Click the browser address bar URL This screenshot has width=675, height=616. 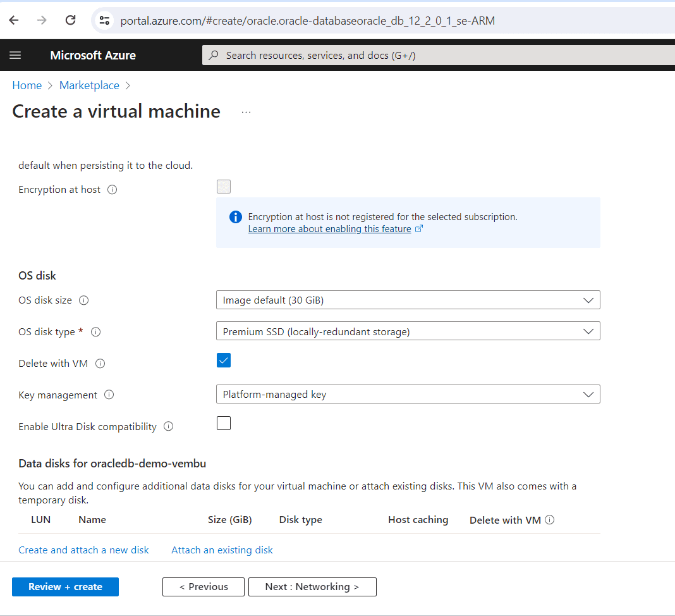[x=307, y=21]
